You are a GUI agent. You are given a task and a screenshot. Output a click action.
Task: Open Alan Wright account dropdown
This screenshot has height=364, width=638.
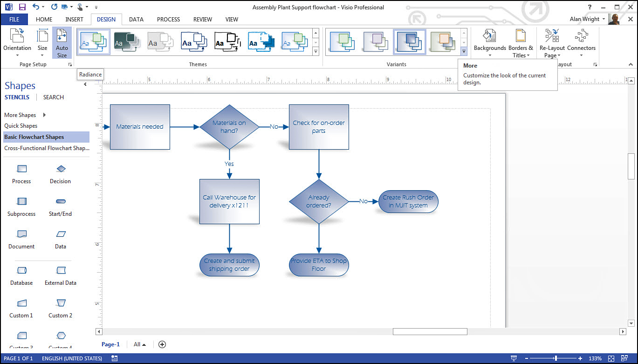coord(587,19)
